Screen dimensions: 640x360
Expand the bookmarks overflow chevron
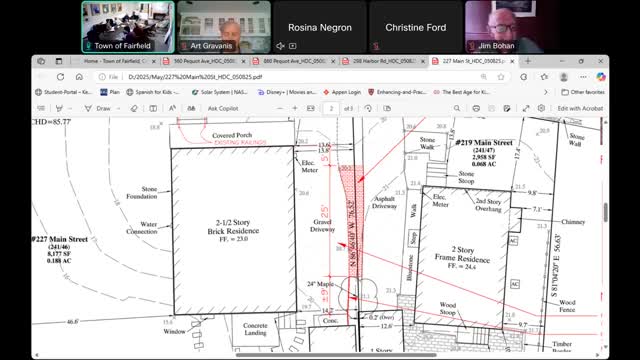click(546, 92)
